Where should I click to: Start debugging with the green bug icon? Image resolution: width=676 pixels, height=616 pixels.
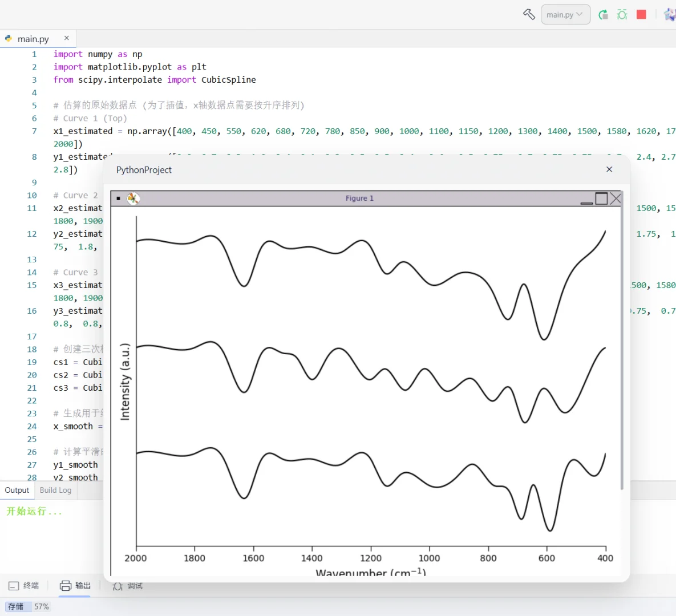click(x=622, y=14)
